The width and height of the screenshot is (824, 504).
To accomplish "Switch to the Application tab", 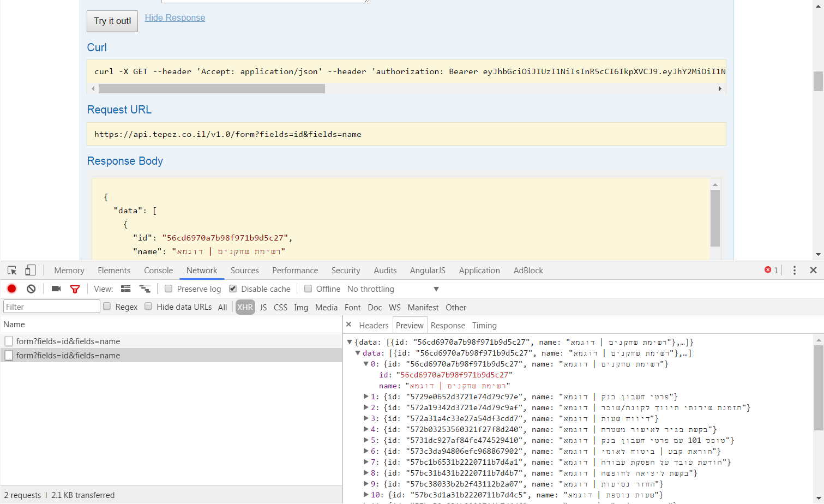I will pos(479,271).
